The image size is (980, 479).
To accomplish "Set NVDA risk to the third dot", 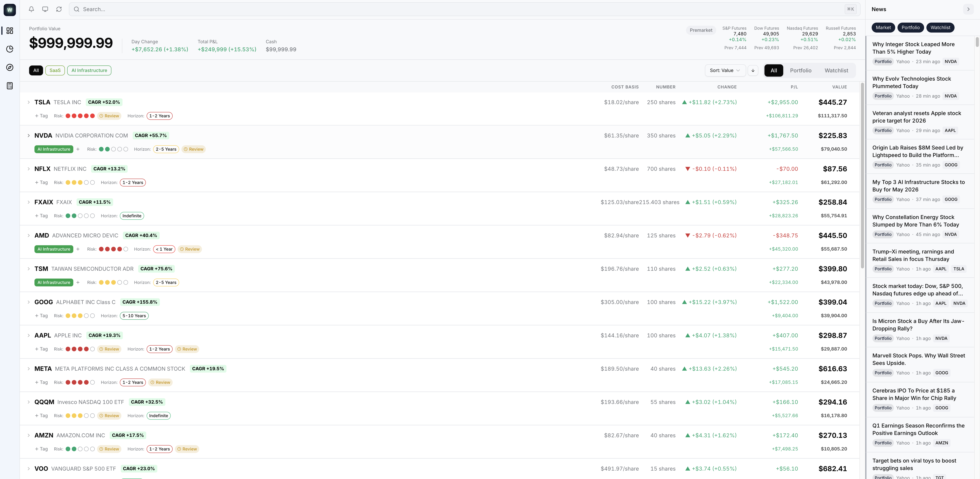I will pos(113,149).
